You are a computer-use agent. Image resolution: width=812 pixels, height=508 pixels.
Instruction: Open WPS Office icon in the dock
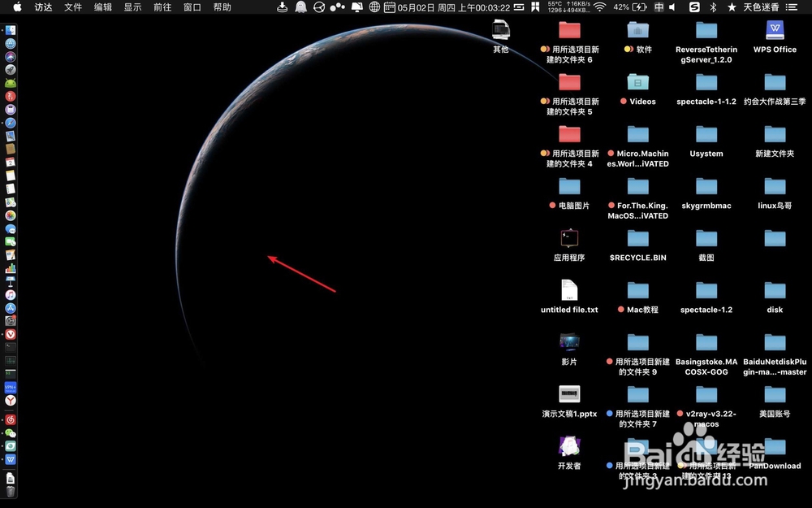[11, 459]
